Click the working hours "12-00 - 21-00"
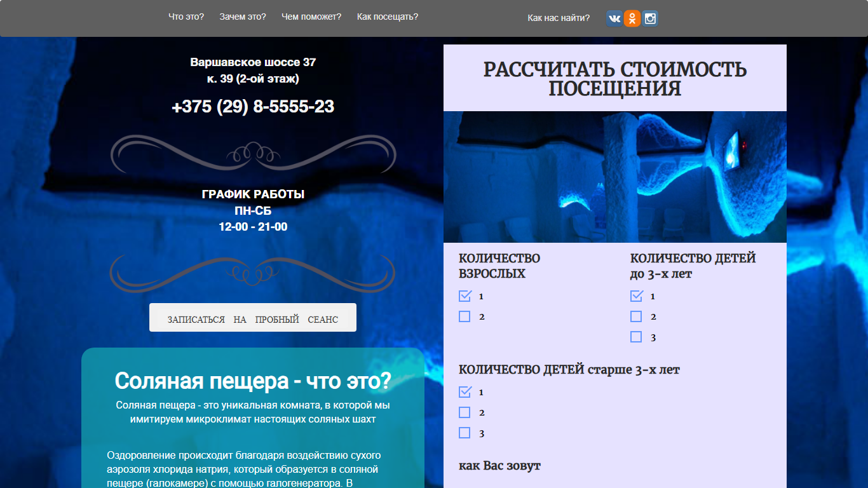Viewport: 868px width, 488px height. [253, 227]
